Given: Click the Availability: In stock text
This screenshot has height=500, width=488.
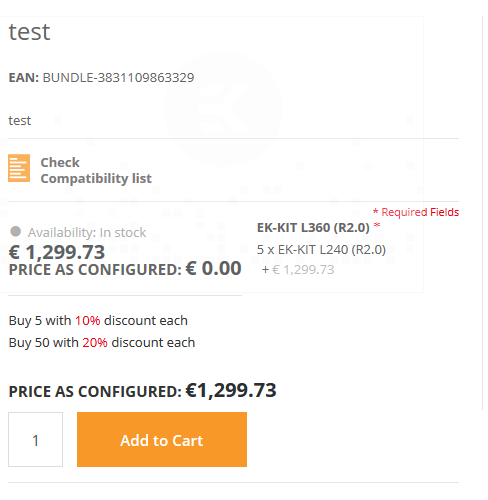Looking at the screenshot, I should click(87, 233).
